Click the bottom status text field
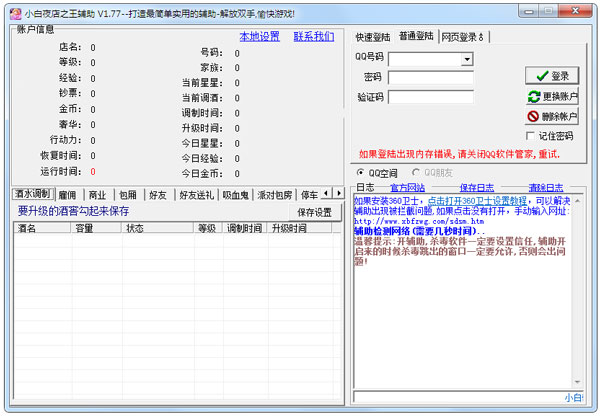The image size is (600, 418). (x=468, y=397)
